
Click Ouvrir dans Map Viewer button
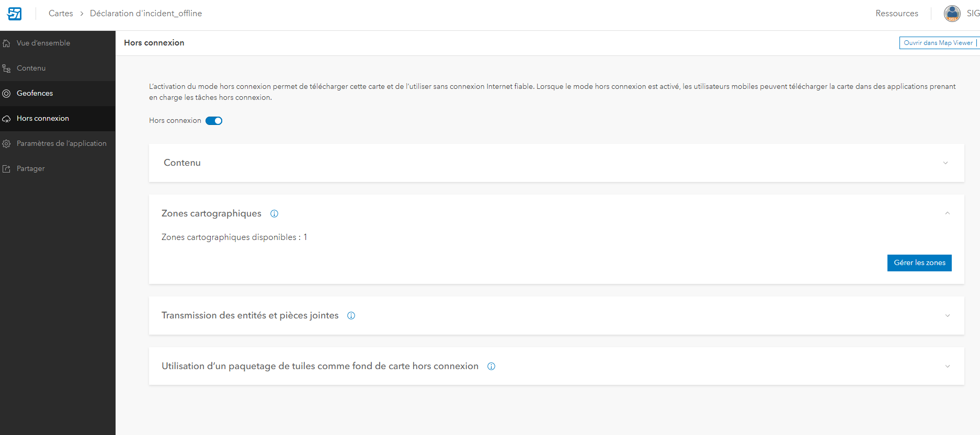point(938,43)
